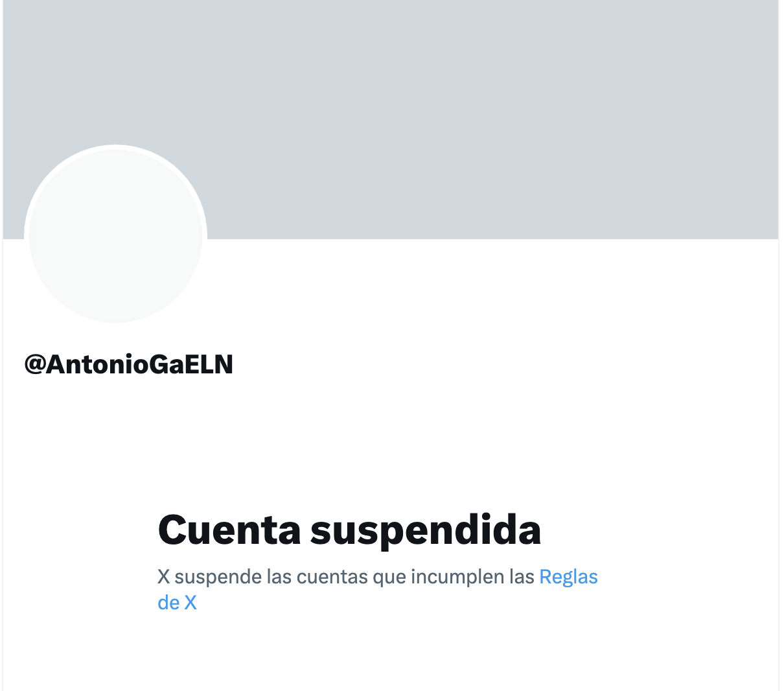The height and width of the screenshot is (691, 784).
Task: Click the 'Cuenta suspendida' heading
Action: coord(349,530)
